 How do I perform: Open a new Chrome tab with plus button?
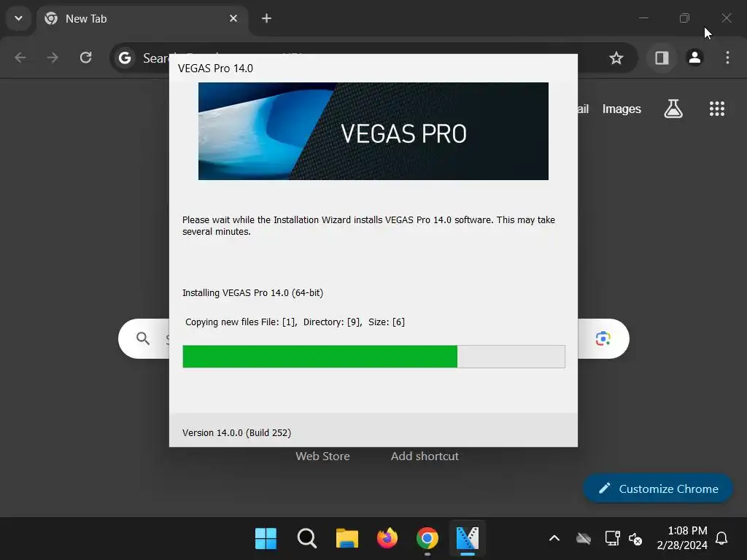click(x=267, y=18)
